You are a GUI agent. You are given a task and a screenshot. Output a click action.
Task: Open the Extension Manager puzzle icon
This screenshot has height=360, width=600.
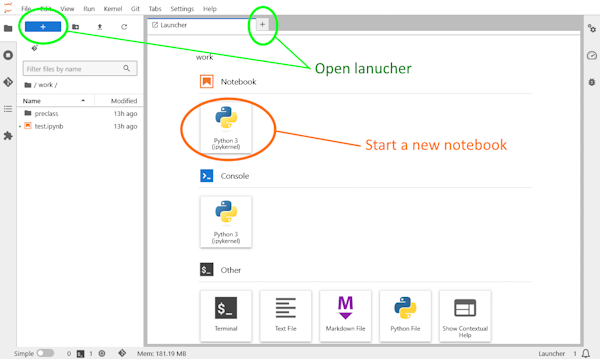point(8,136)
